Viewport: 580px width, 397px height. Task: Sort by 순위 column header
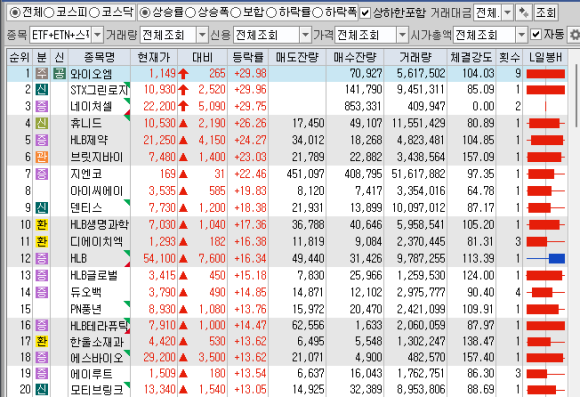[19, 57]
